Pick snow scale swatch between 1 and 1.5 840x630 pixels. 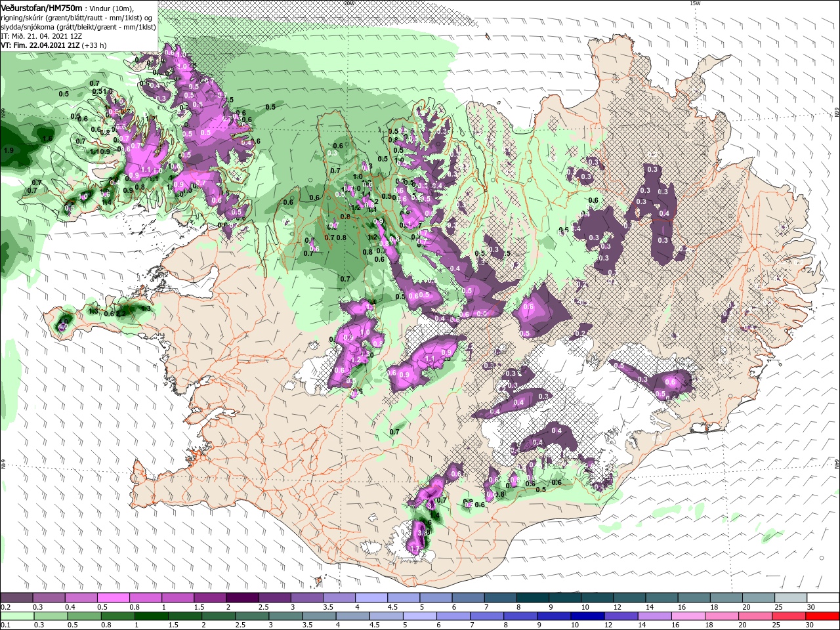pyautogui.click(x=177, y=597)
